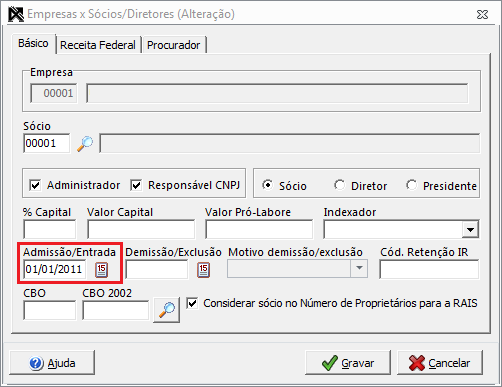Switch to the Básico tab
Viewport: 502px width, 387px height.
point(33,43)
